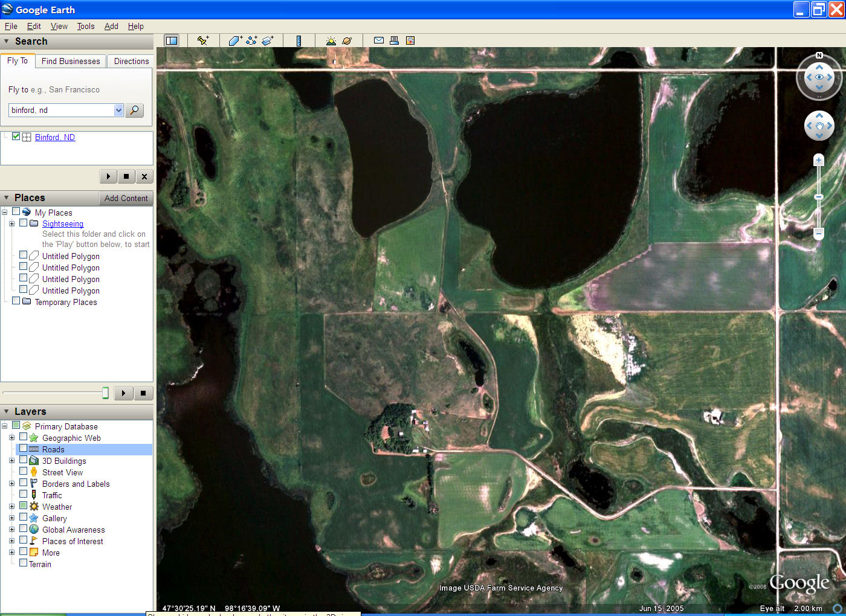Reset north with compass N marker
Screen dimensions: 846x616
tap(819, 56)
